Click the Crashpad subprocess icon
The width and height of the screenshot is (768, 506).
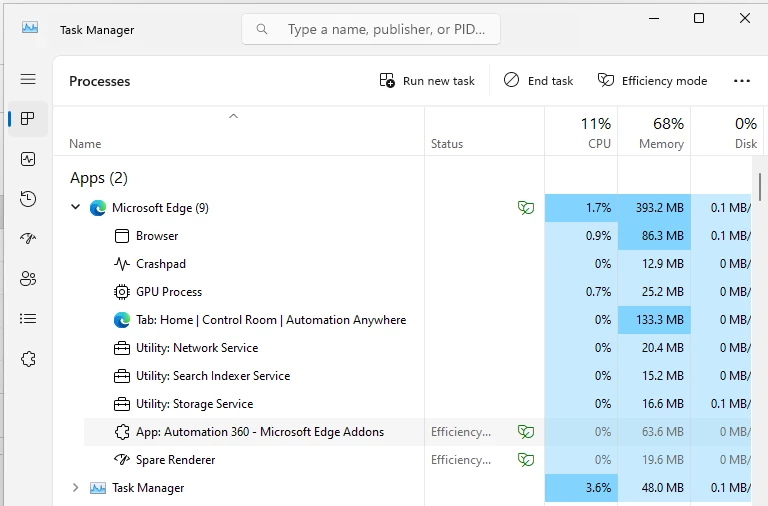click(x=121, y=264)
